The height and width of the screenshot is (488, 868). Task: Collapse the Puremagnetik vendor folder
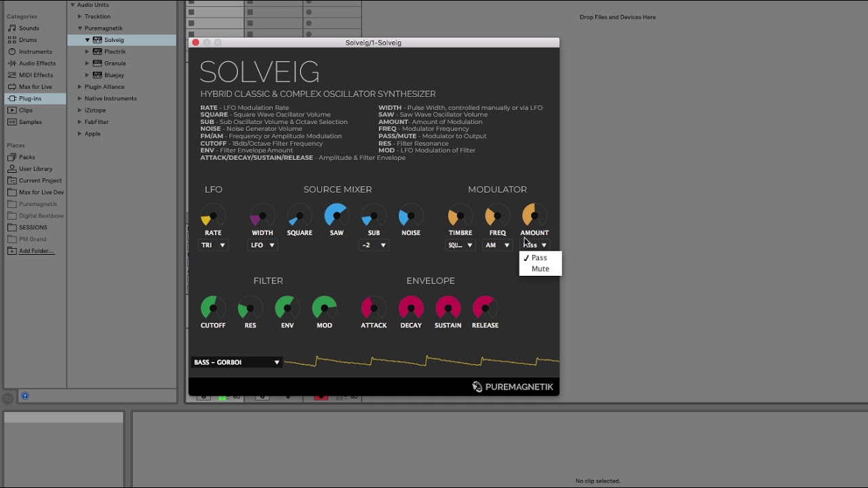click(79, 28)
